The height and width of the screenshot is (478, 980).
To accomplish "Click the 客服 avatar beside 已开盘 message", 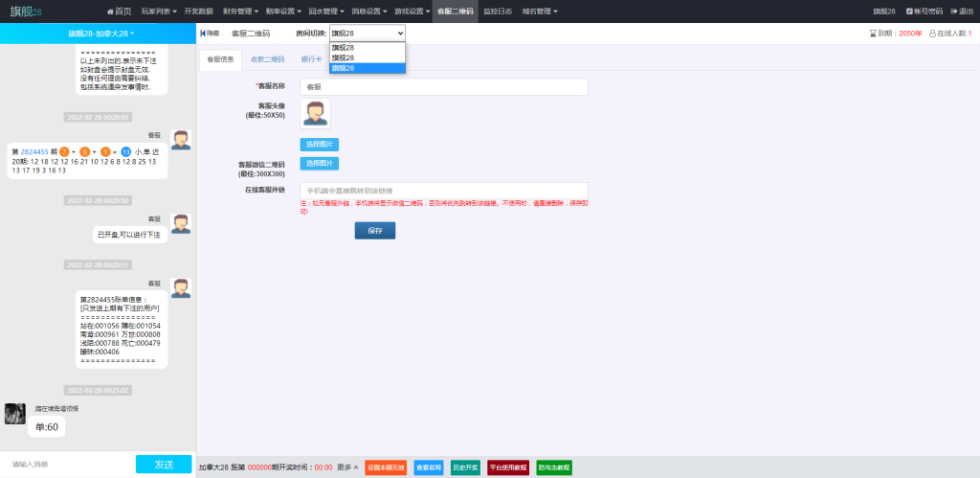I will pos(180,224).
